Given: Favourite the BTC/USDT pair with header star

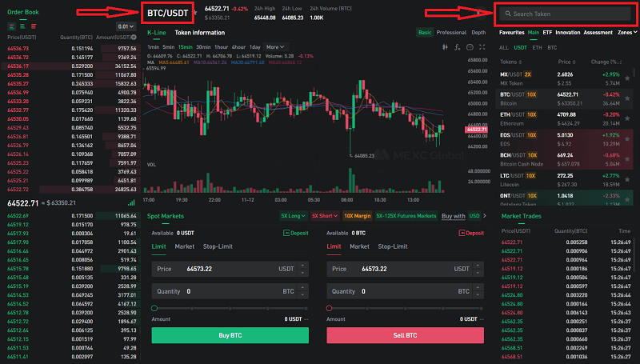Looking at the screenshot, I should tap(195, 13).
